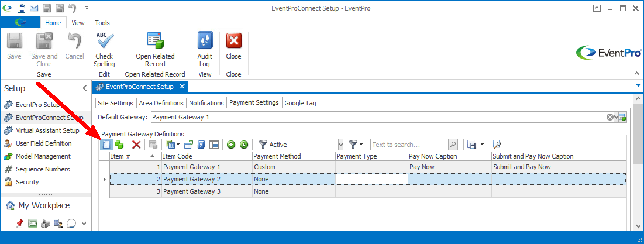Open Virtual Assistant Setup in the navigation

tap(47, 130)
